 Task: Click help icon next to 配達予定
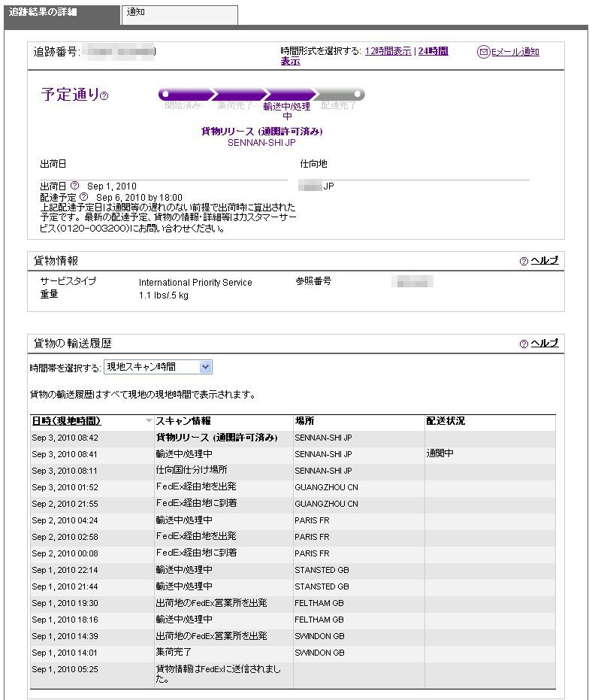click(x=84, y=196)
